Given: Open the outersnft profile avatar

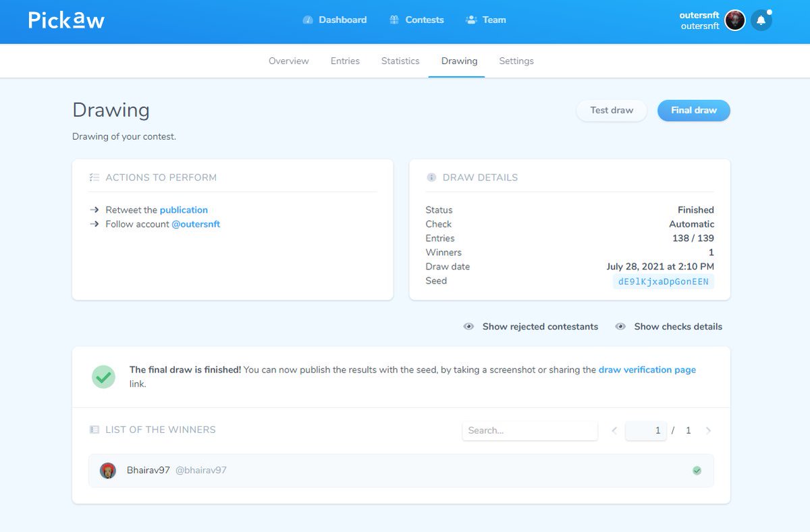Looking at the screenshot, I should (735, 20).
